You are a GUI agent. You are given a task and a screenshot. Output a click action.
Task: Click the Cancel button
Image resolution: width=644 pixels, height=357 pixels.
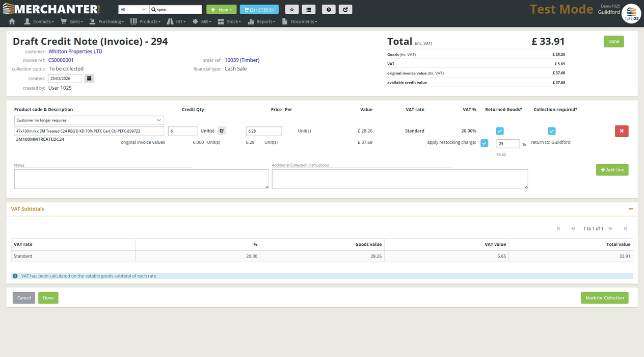[24, 298]
